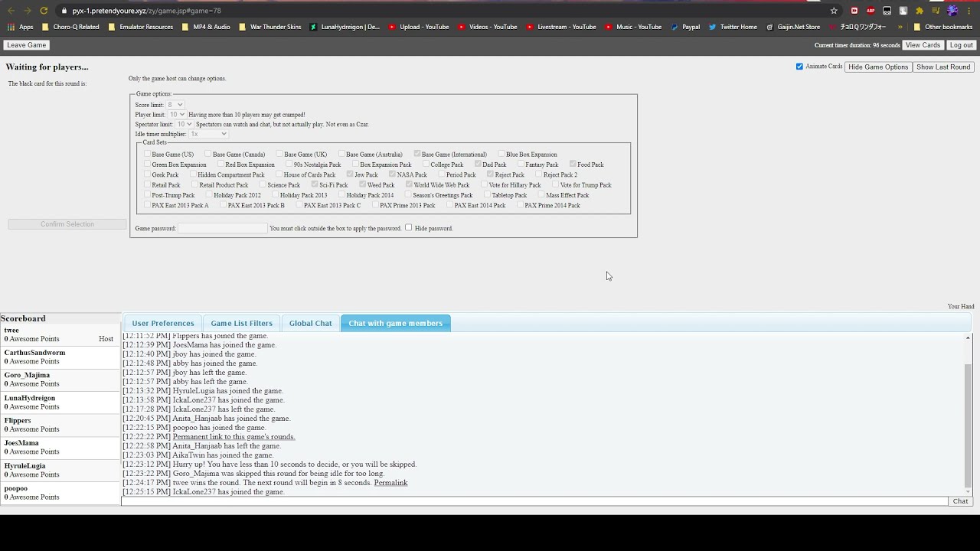Switch to the User Preferences tab
980x551 pixels.
pyautogui.click(x=163, y=323)
